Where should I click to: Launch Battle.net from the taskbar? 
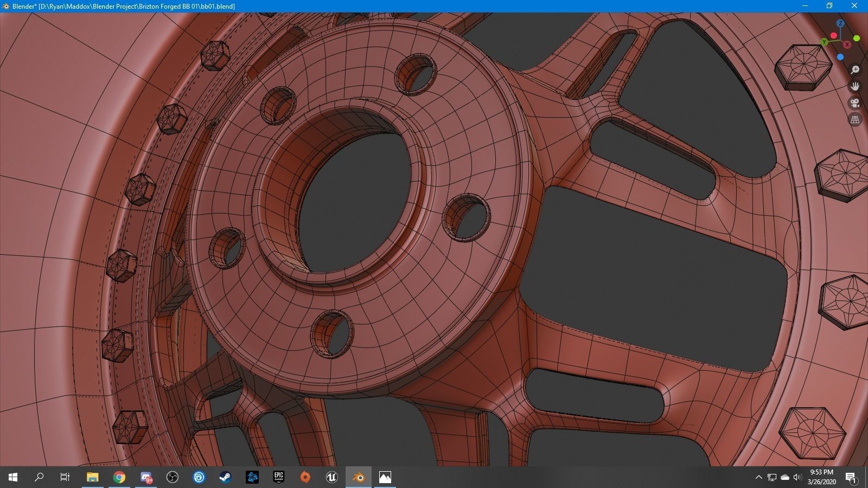252,477
